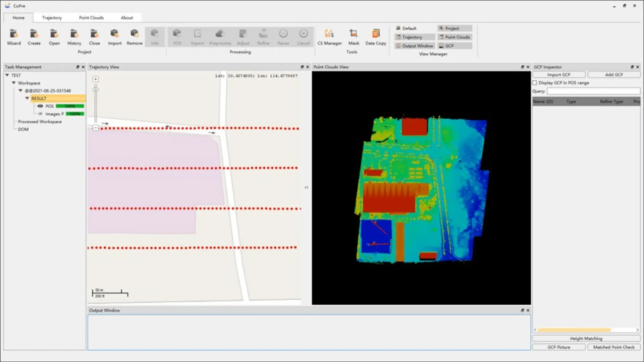The image size is (644, 362).
Task: Enable Display GCP in POS range checkbox
Action: (x=535, y=83)
